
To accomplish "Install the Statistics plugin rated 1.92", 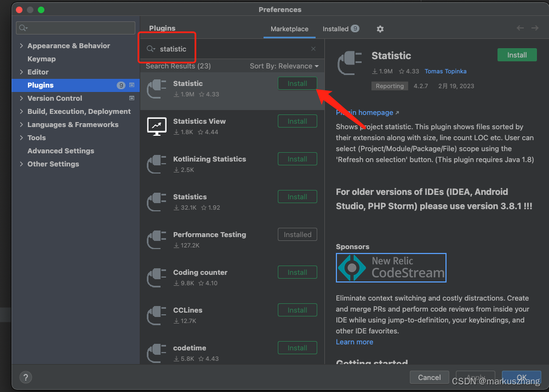I will point(298,197).
